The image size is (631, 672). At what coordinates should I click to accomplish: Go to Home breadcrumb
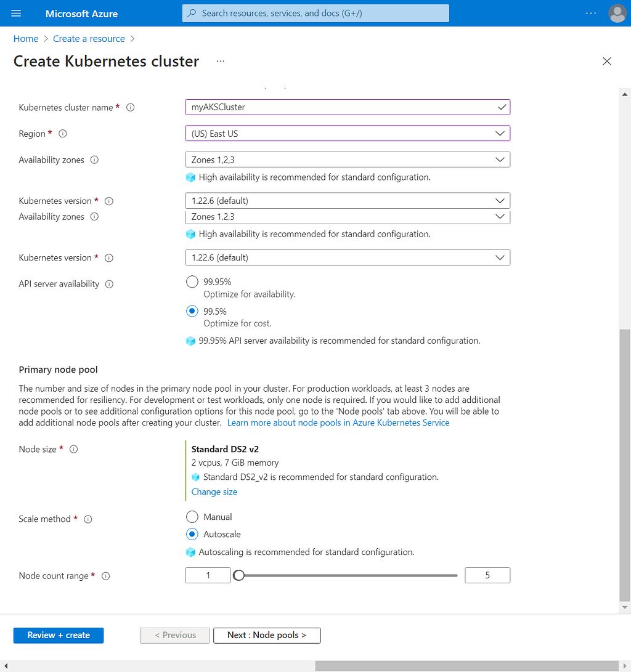(x=26, y=39)
